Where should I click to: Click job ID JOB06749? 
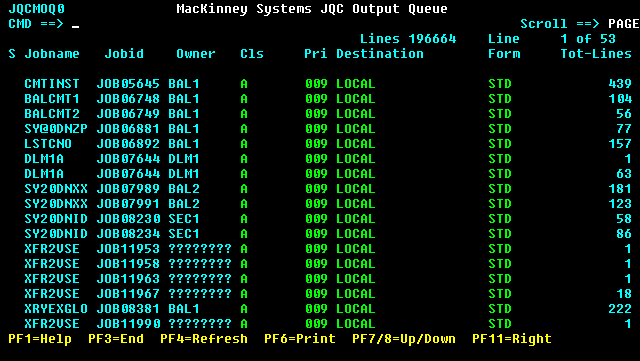[128, 114]
